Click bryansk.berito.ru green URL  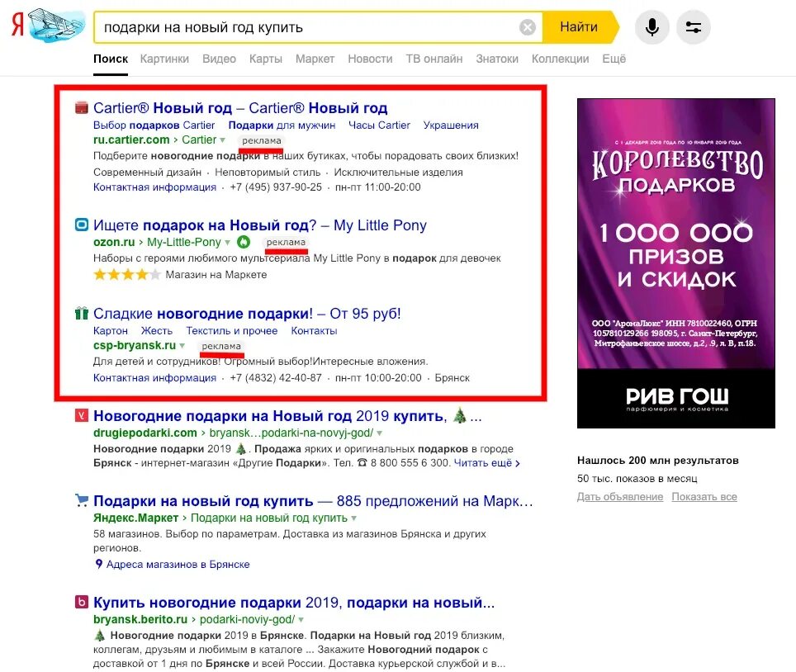(140, 619)
